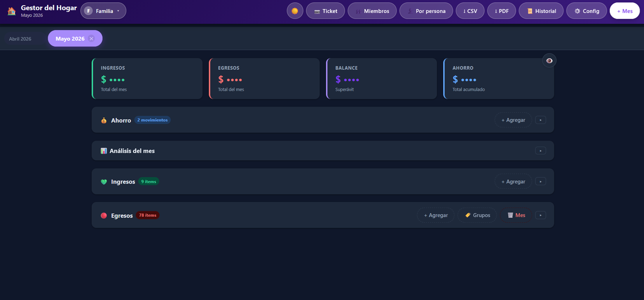Click the bar chart Análisis icon
This screenshot has height=300, width=644.
(x=104, y=151)
